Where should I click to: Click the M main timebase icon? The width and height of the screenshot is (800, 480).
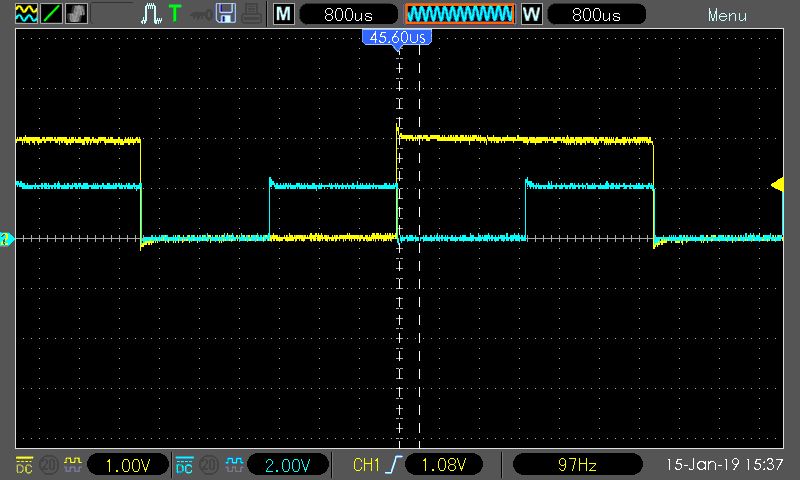[x=284, y=15]
